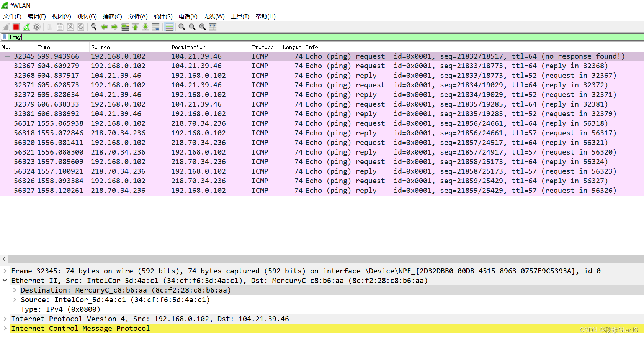Select packet 56318 reply with ttl=57
The image size is (644, 337).
322,133
